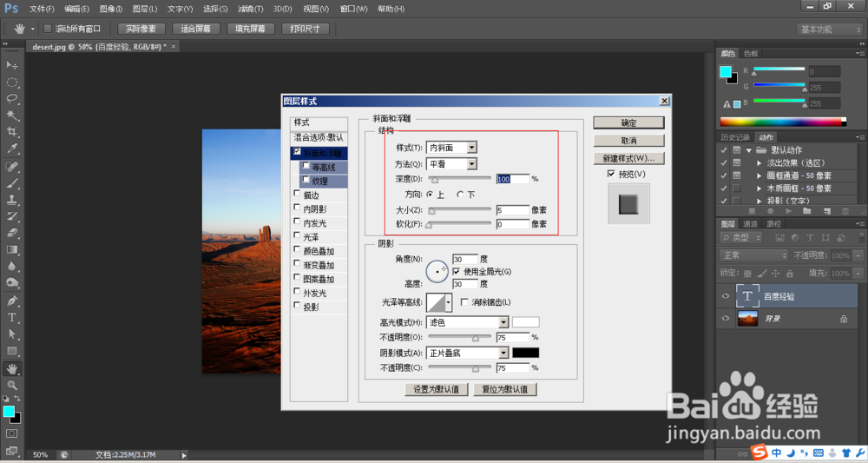This screenshot has height=463, width=868.
Task: Check the 纹理 texture checkbox
Action: click(x=306, y=180)
